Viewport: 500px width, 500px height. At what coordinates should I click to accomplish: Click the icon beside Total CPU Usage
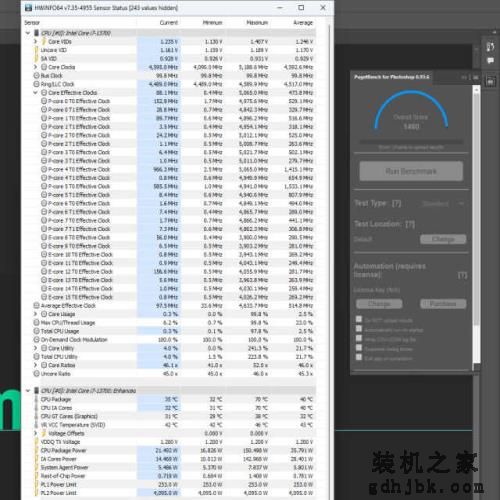pyautogui.click(x=36, y=331)
